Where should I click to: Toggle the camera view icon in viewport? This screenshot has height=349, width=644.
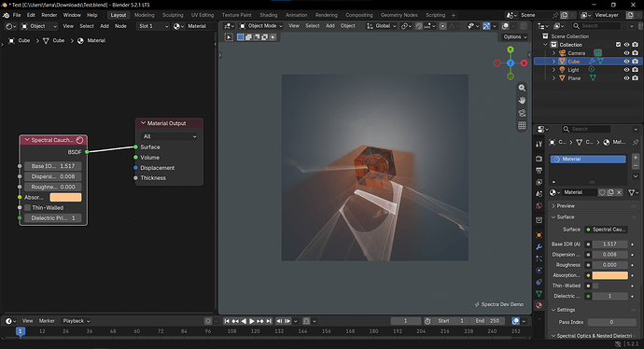(522, 113)
